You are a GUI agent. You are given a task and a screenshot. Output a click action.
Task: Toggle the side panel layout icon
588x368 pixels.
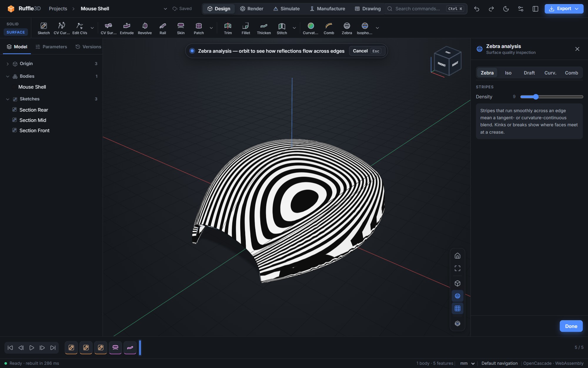[535, 9]
